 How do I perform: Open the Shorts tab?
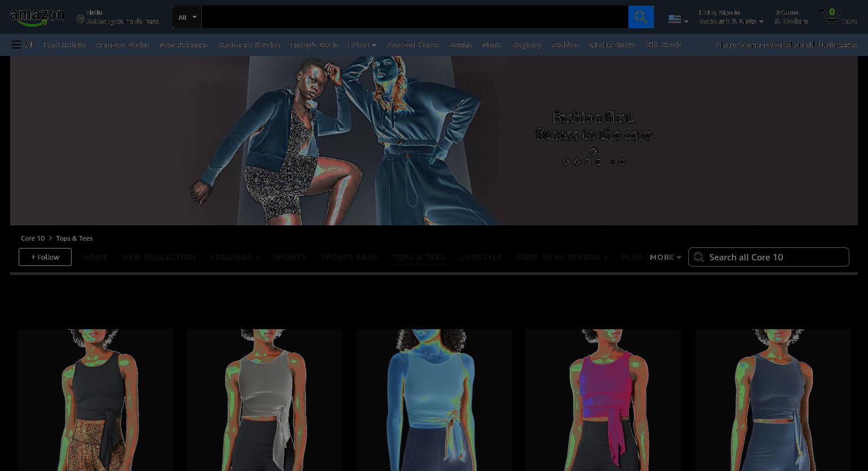coord(289,257)
